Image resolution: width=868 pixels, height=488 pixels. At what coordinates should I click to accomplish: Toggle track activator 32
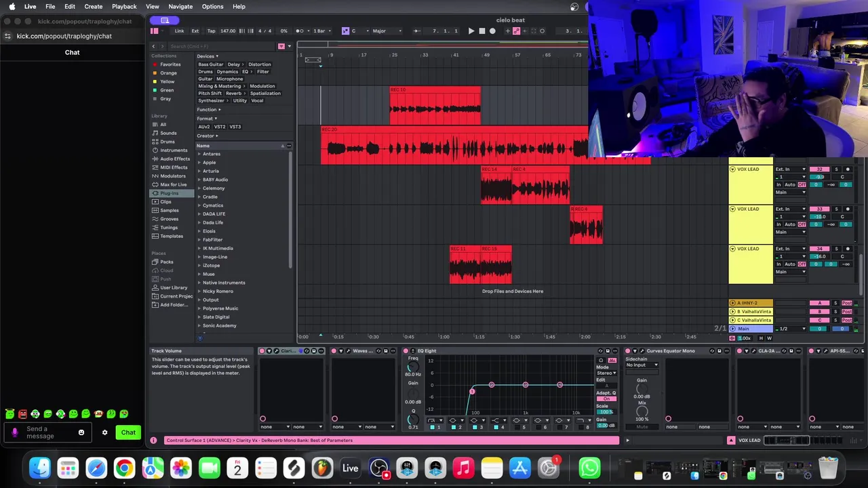tap(821, 169)
